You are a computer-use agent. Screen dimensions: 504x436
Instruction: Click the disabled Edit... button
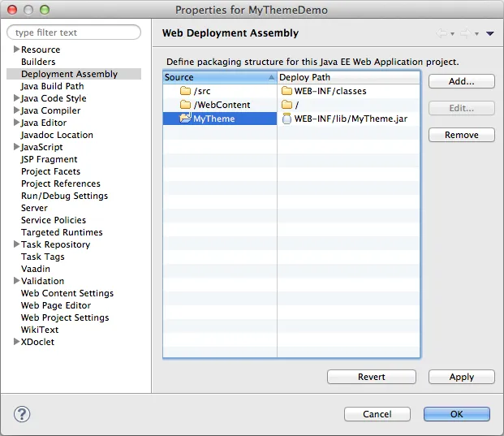pyautogui.click(x=462, y=108)
